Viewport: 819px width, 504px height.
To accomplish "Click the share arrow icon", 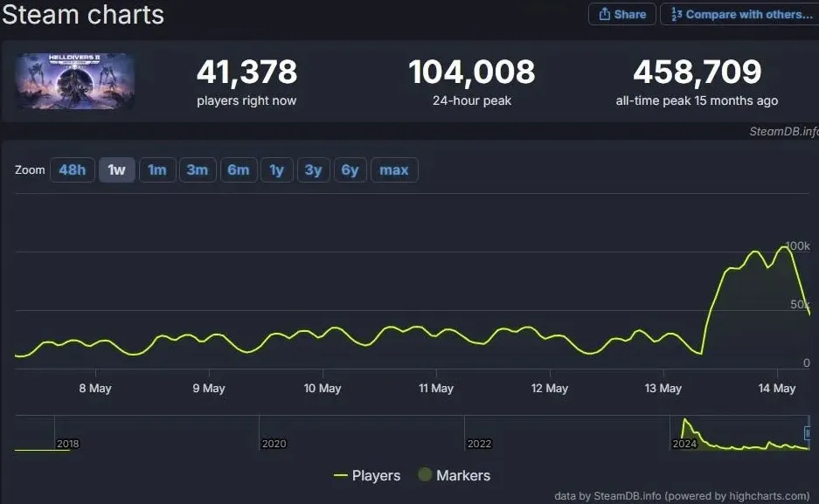I will pyautogui.click(x=604, y=14).
